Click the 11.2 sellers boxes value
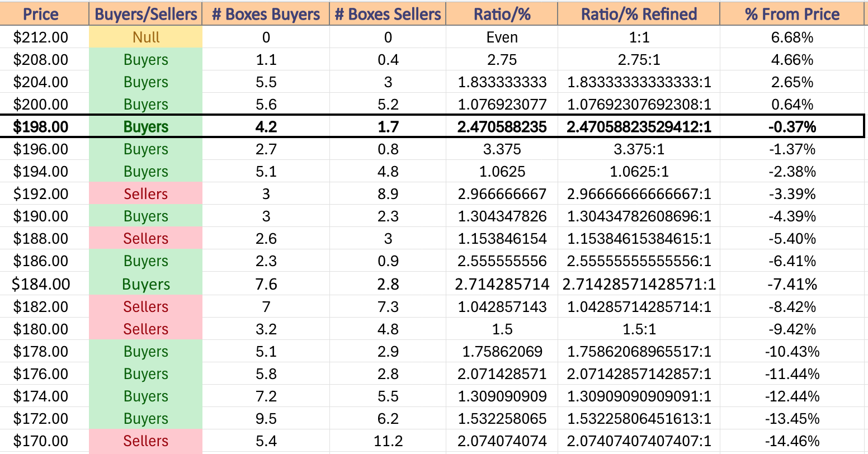The width and height of the screenshot is (868, 454). pos(388,441)
